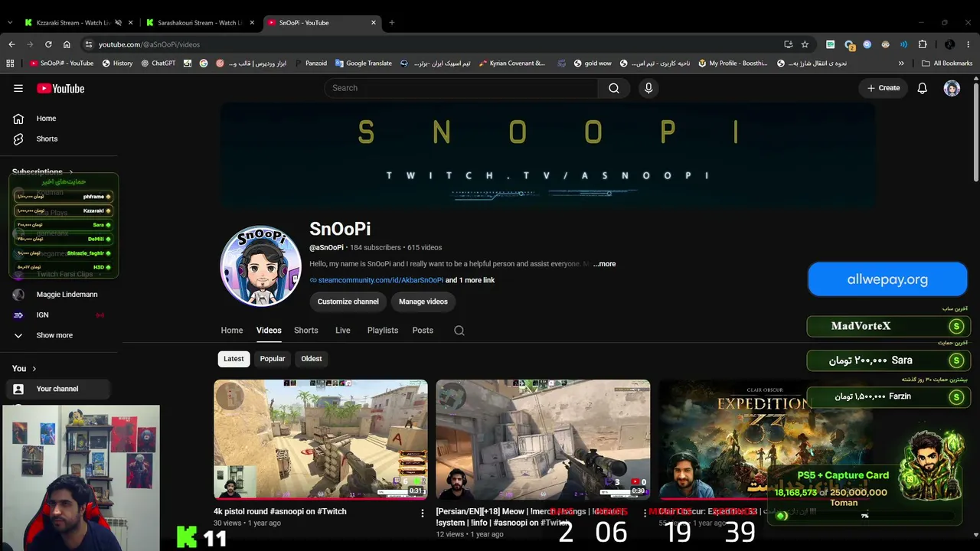The image size is (980, 551).
Task: Click the Customize channel button
Action: coord(348,302)
